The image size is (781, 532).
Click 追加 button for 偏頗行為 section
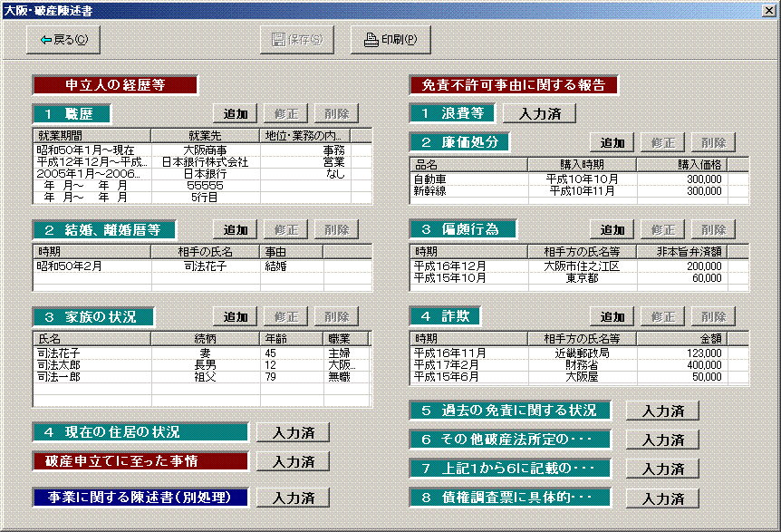(612, 230)
